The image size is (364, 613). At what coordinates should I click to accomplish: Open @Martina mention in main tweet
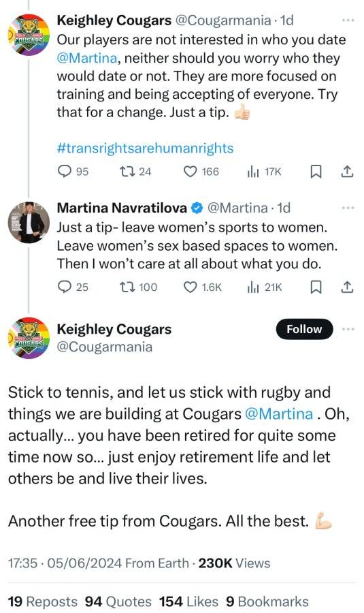coord(279,413)
